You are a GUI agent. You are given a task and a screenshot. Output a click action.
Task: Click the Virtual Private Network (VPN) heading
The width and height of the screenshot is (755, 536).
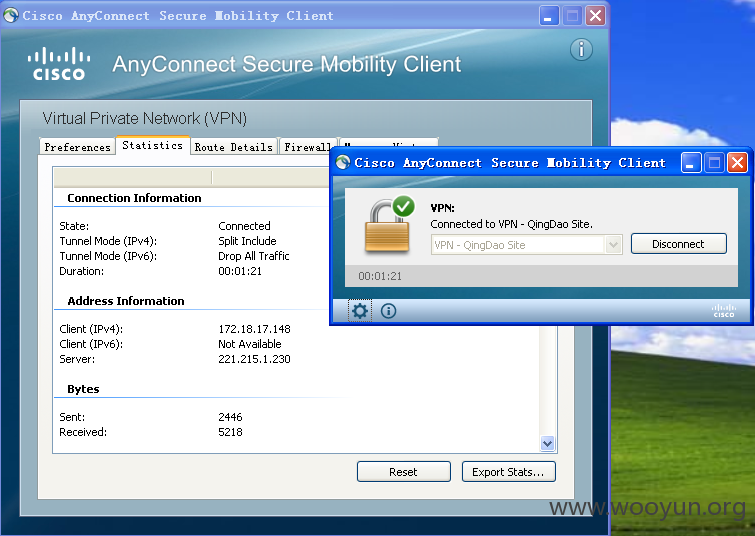coord(144,118)
